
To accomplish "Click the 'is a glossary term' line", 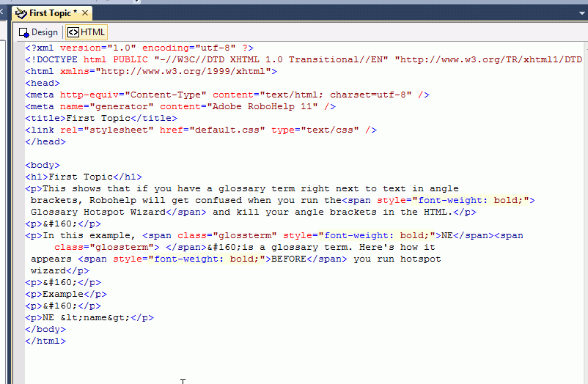I will [244, 247].
